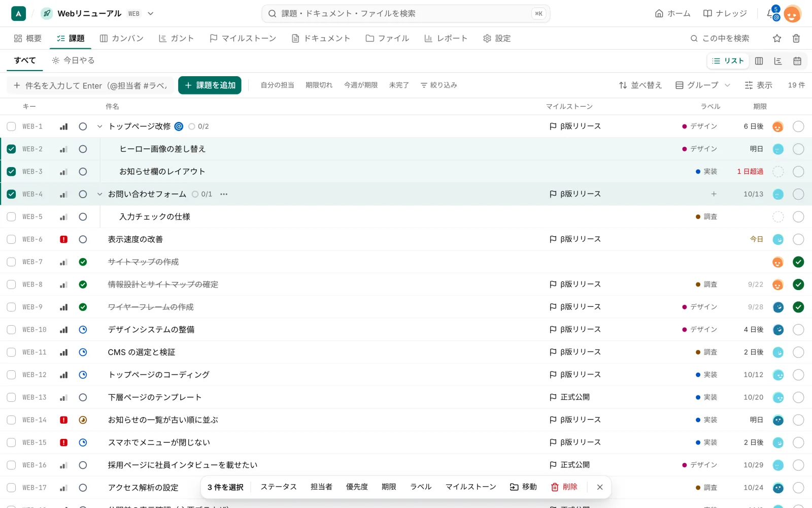Uncheck the WEB-4 row checkbox
Viewport: 812px width, 508px height.
(x=11, y=194)
